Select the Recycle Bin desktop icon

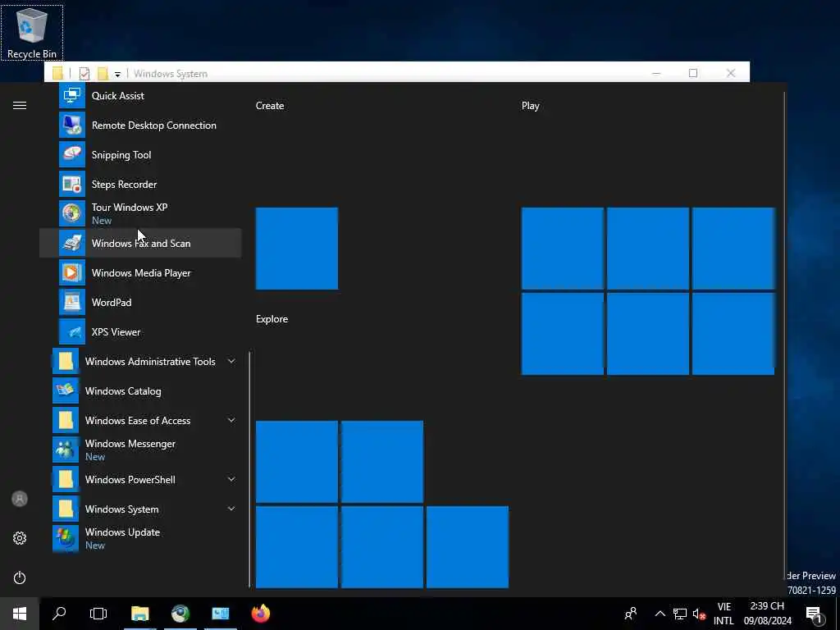click(32, 32)
